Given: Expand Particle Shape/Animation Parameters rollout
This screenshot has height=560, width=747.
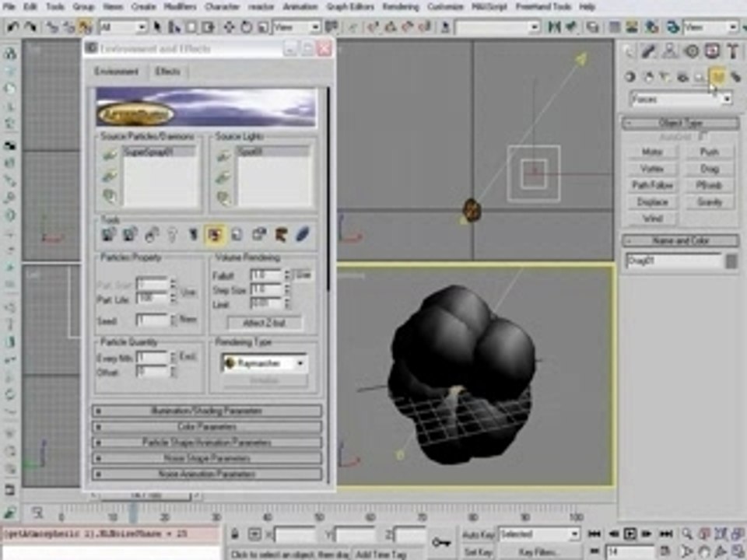Looking at the screenshot, I should (207, 443).
